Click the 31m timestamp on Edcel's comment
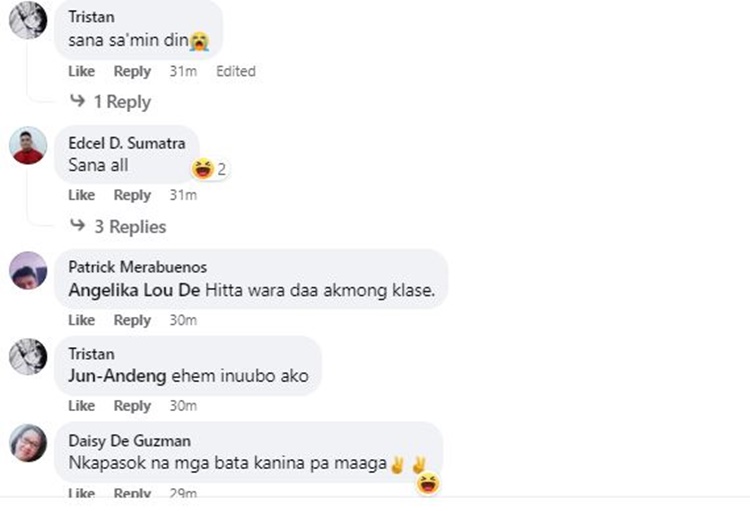 click(183, 195)
